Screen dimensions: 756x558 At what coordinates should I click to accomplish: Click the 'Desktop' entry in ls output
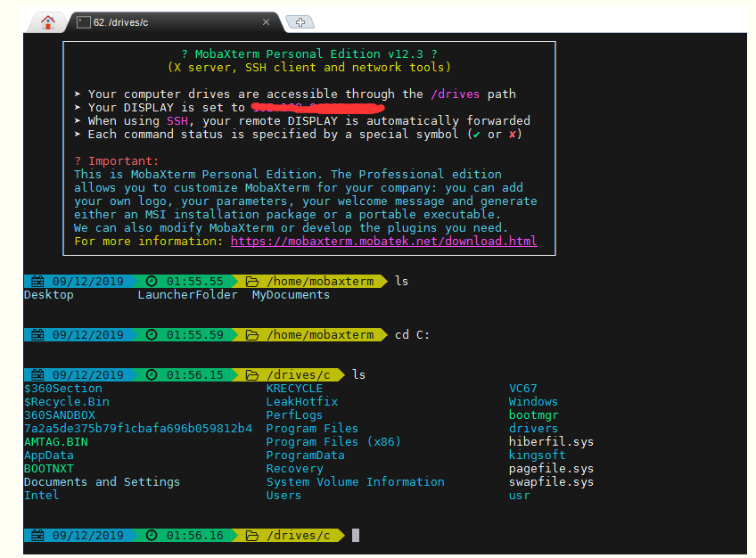(x=49, y=295)
